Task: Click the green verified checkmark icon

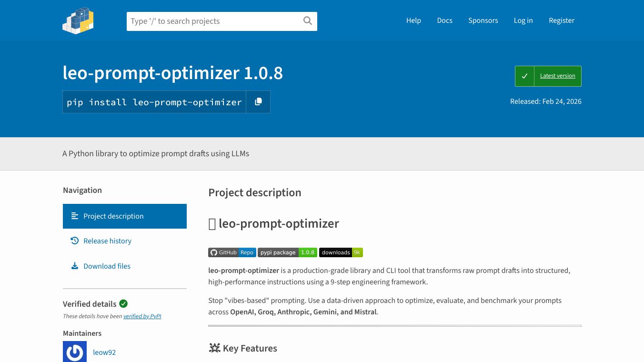Action: (x=123, y=303)
